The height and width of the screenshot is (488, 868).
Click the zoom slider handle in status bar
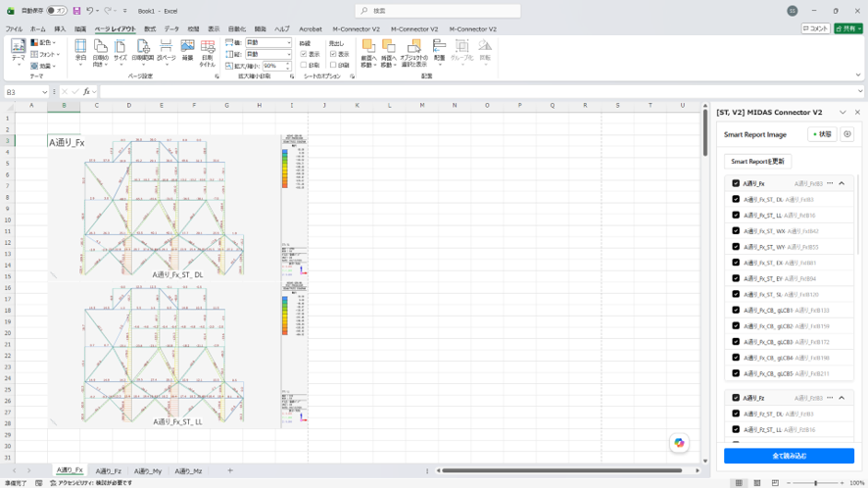pyautogui.click(x=815, y=483)
